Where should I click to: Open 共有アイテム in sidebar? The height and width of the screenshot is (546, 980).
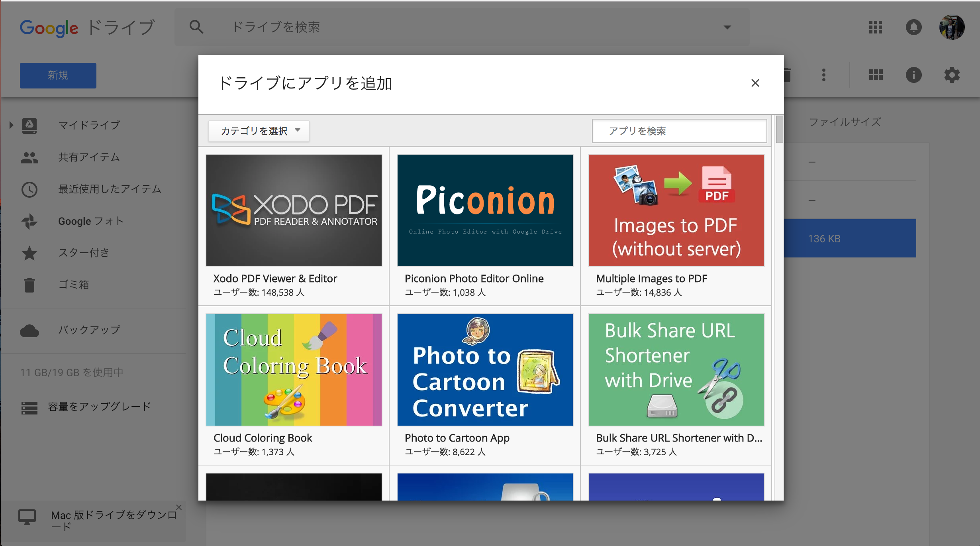89,157
